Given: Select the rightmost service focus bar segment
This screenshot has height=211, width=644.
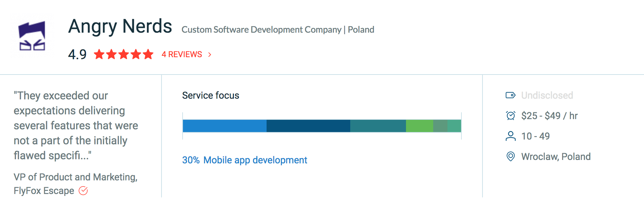Looking at the screenshot, I should [x=454, y=126].
